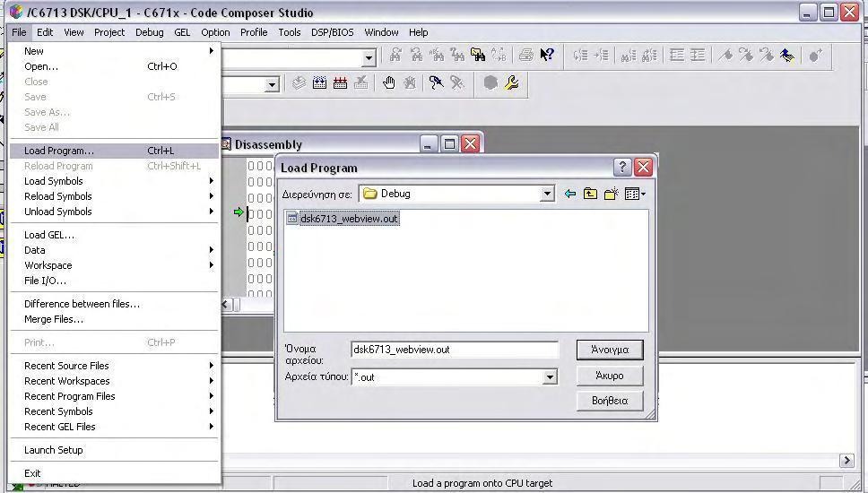868x493 pixels.
Task: Expand the Reload Symbols submenu
Action: point(114,196)
